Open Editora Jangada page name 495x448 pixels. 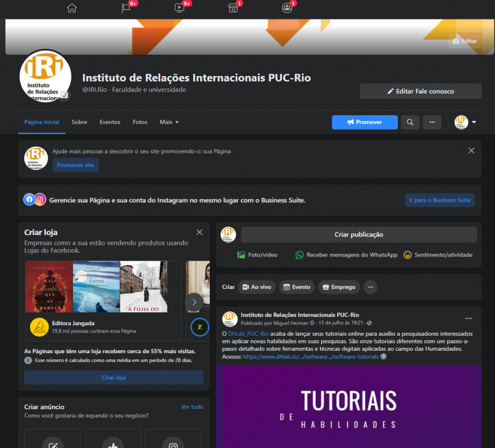[x=73, y=323]
